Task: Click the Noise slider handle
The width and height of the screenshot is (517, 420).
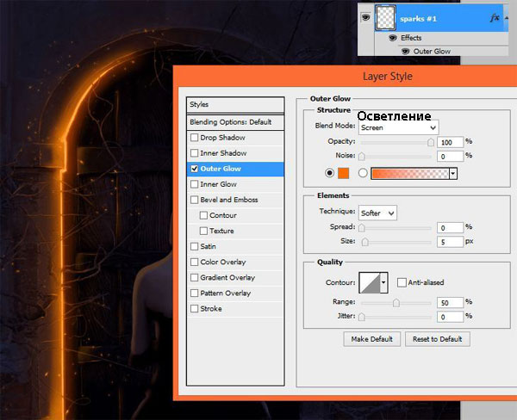Action: pyautogui.click(x=362, y=156)
